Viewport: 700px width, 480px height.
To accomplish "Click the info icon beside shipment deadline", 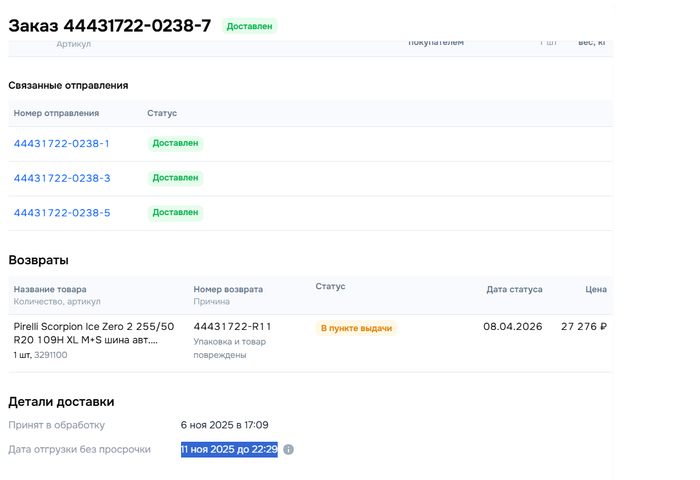I will click(x=288, y=450).
